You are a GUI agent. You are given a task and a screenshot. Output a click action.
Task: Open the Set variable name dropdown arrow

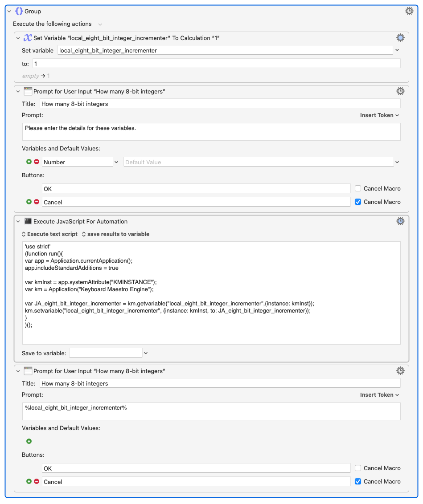click(397, 50)
